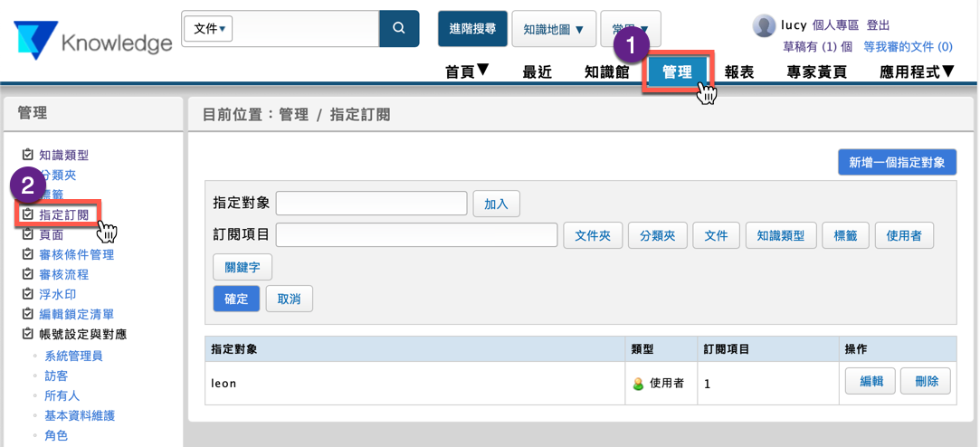
Task: Click the 指定對象 input field
Action: pos(371,204)
